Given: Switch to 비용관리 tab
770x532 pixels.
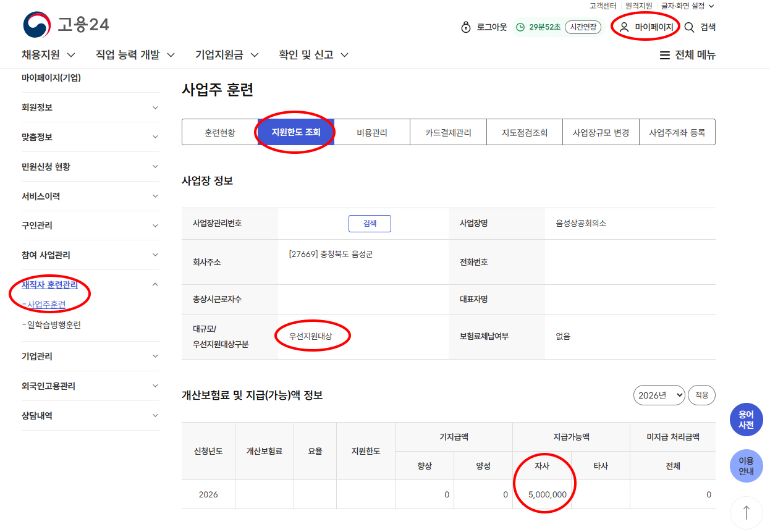Looking at the screenshot, I should click(x=372, y=132).
